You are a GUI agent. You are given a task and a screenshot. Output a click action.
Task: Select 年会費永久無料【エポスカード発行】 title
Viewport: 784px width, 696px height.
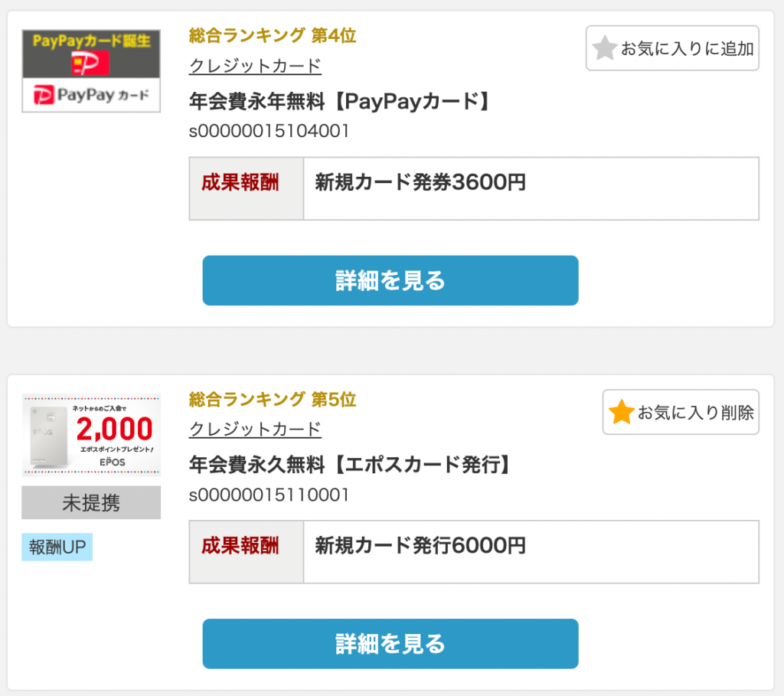point(349,465)
